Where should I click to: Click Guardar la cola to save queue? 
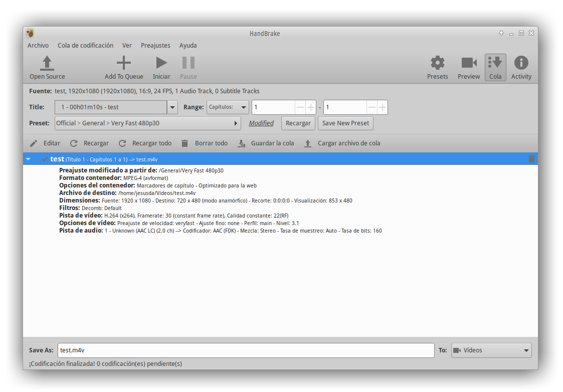(266, 143)
